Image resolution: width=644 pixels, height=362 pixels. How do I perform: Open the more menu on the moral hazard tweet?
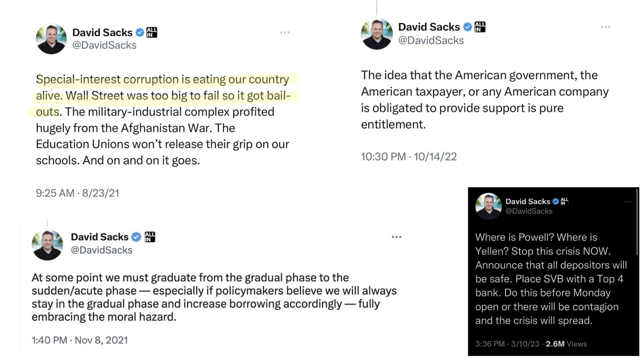pyautogui.click(x=396, y=237)
